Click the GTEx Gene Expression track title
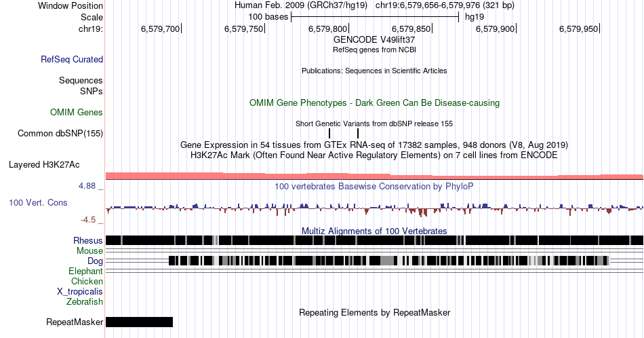 click(x=374, y=145)
